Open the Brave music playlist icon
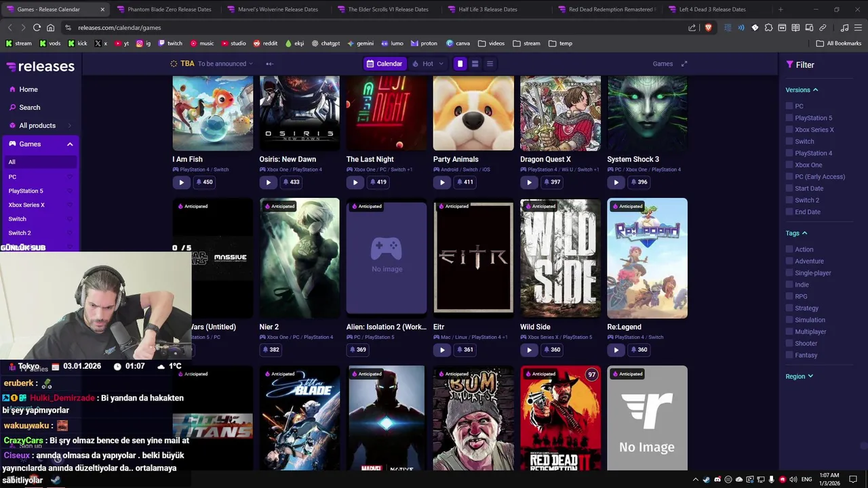 (844, 28)
